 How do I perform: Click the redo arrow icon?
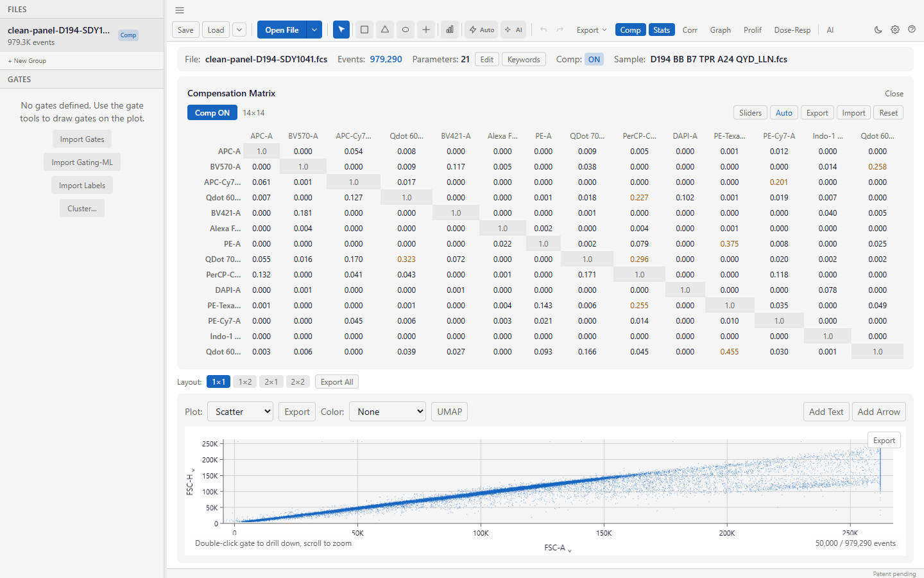[x=560, y=30]
